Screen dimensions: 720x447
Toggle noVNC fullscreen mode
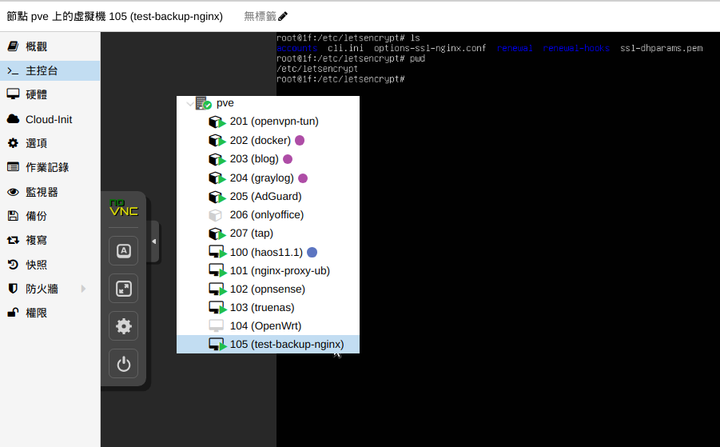click(124, 289)
